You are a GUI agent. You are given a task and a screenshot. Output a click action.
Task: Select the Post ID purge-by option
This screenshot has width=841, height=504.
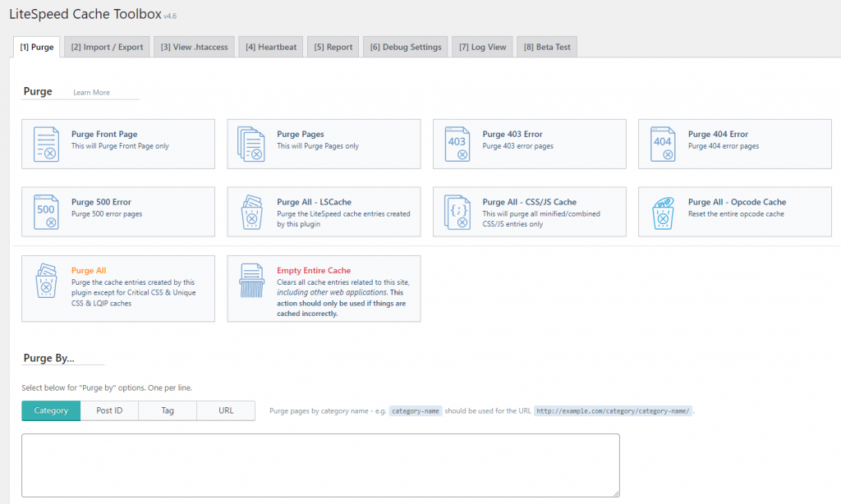pos(109,410)
